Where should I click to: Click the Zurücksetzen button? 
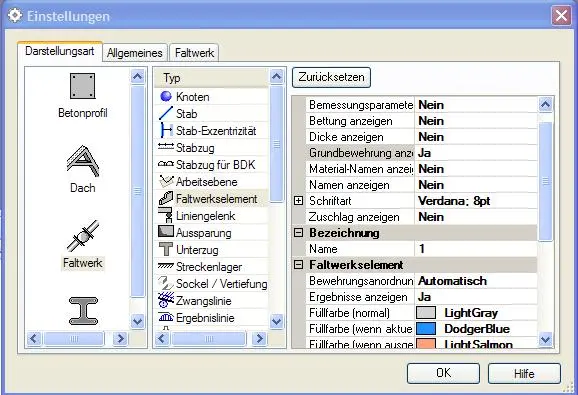[x=331, y=77]
